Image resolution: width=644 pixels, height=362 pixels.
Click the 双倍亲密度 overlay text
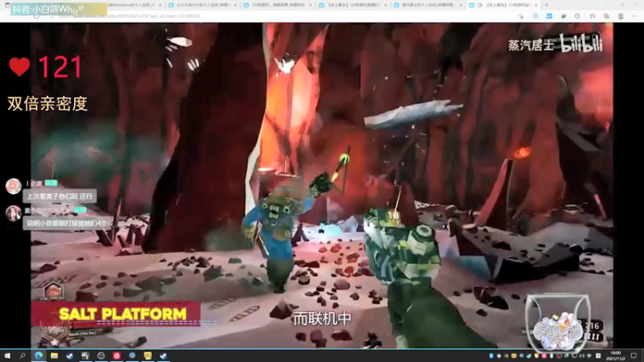pyautogui.click(x=47, y=104)
